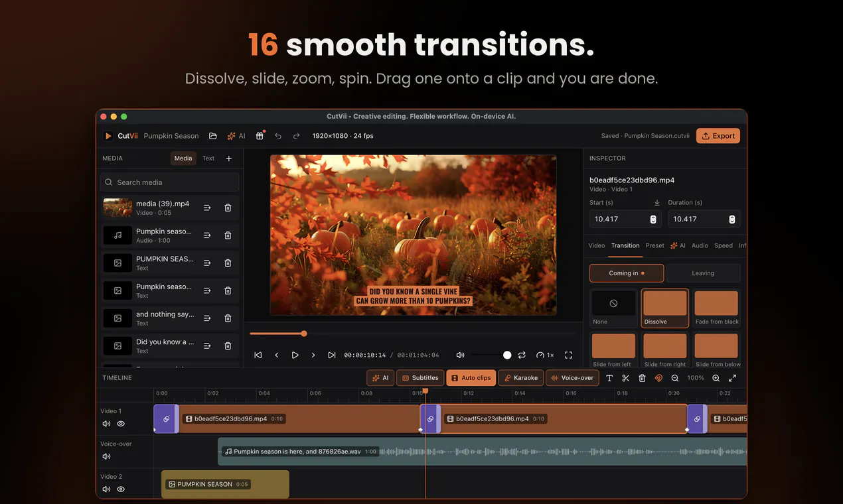
Task: Hide the Video 2 track
Action: pos(121,489)
